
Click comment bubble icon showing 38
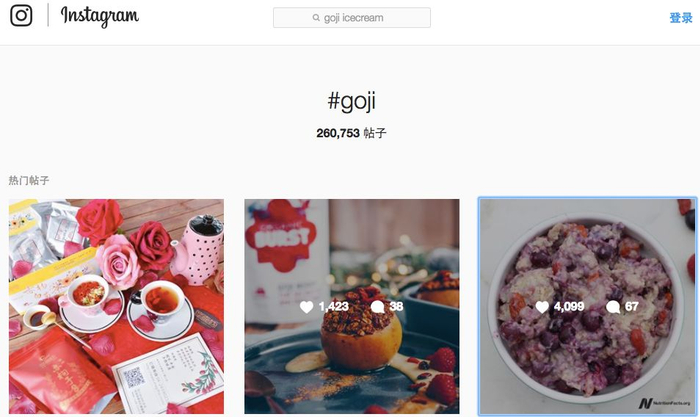coord(378,307)
